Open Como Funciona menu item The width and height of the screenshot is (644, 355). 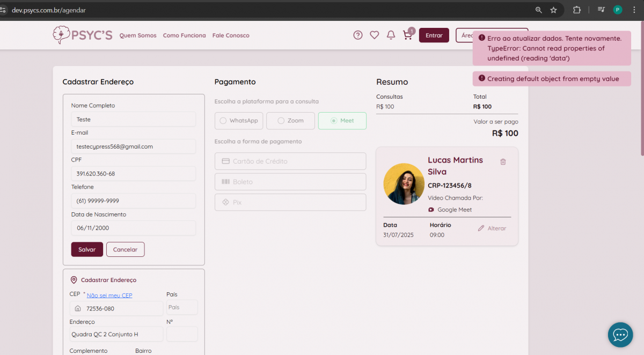184,35
